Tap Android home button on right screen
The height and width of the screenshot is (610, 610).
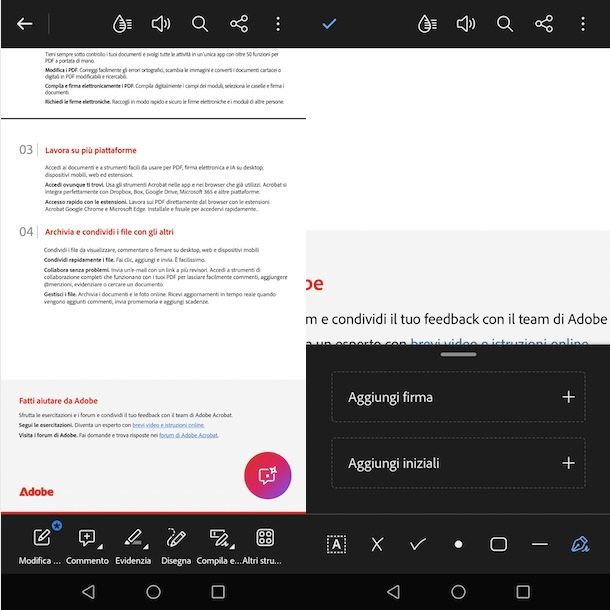pyautogui.click(x=458, y=592)
